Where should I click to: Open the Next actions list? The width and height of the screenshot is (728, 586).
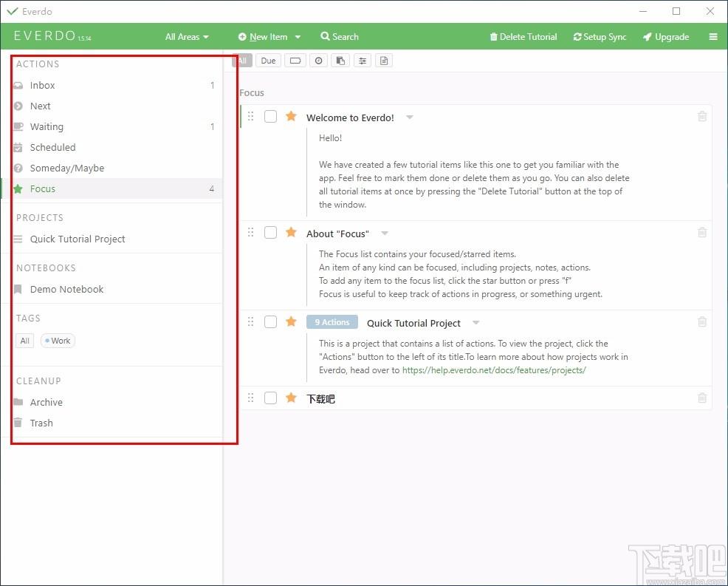click(x=111, y=106)
